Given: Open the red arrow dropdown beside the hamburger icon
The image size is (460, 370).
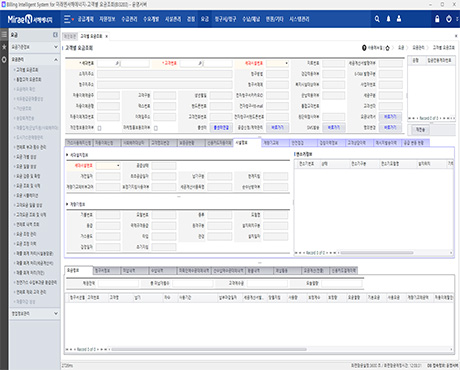Looking at the screenshot, I should (x=73, y=19).
